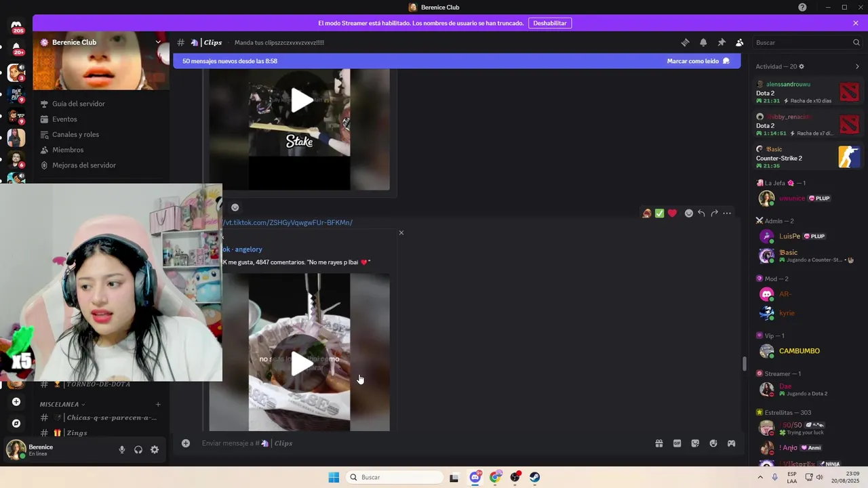Play the angelory TikTok video

[302, 365]
